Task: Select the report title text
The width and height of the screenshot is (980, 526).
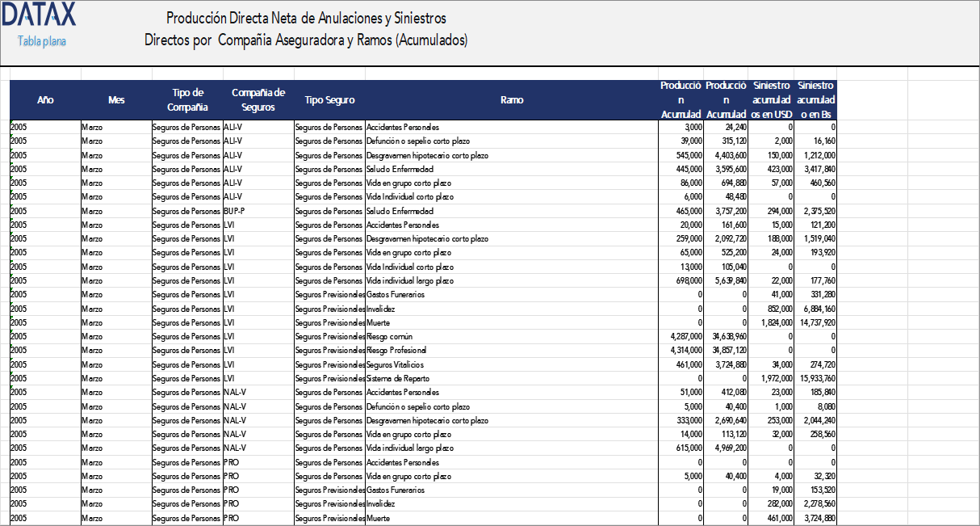Action: tap(307, 27)
